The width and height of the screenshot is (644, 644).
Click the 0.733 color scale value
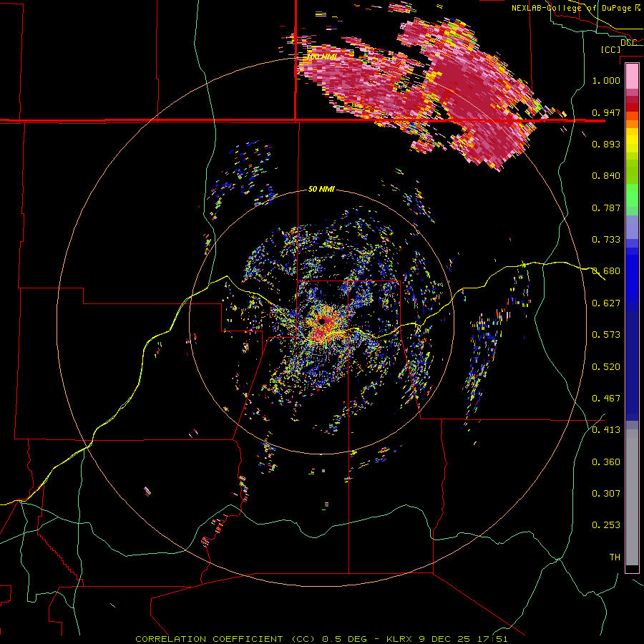(606, 240)
